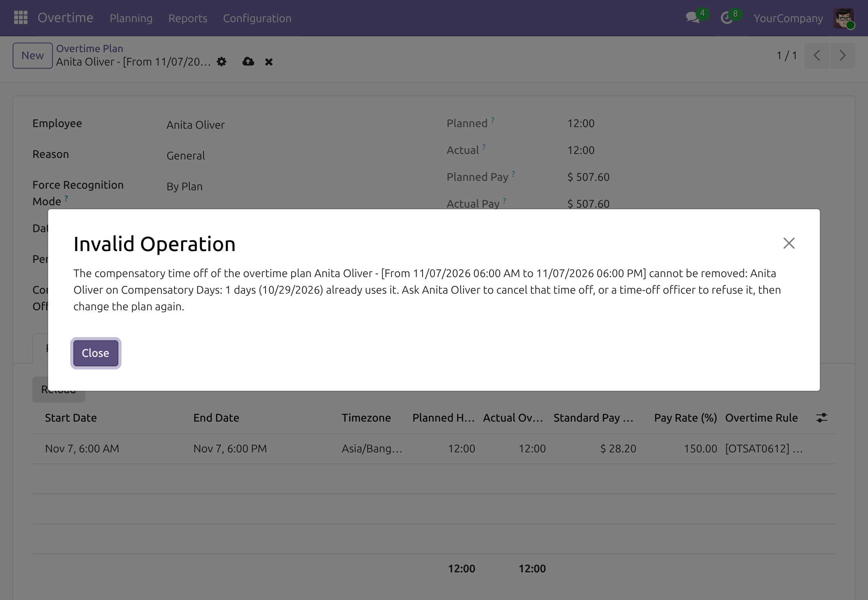
Task: Show help tooltip next to Actual Pay
Action: (x=504, y=201)
